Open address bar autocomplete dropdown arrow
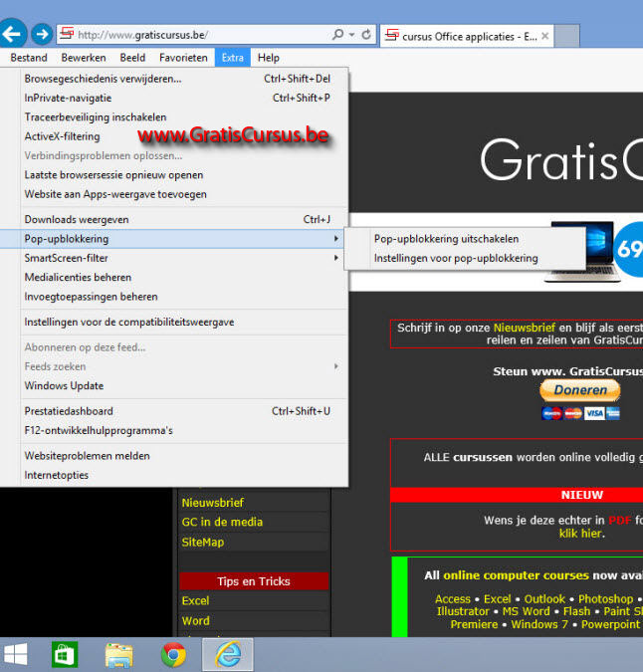 [x=351, y=35]
